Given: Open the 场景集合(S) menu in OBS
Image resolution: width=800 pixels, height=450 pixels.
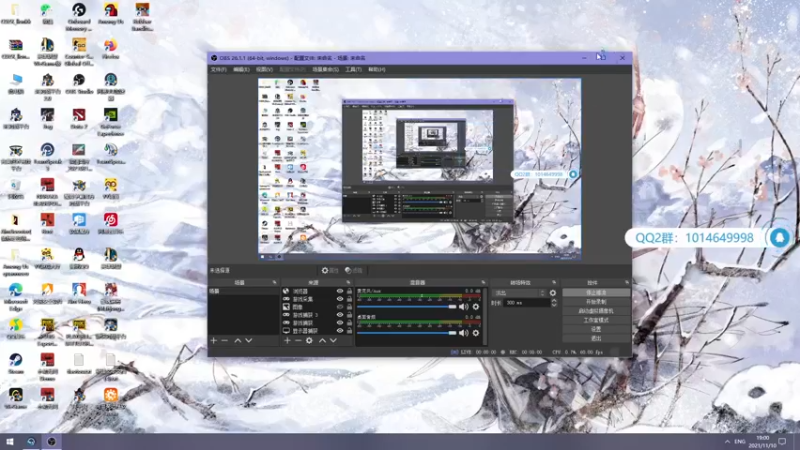Looking at the screenshot, I should click(x=326, y=69).
